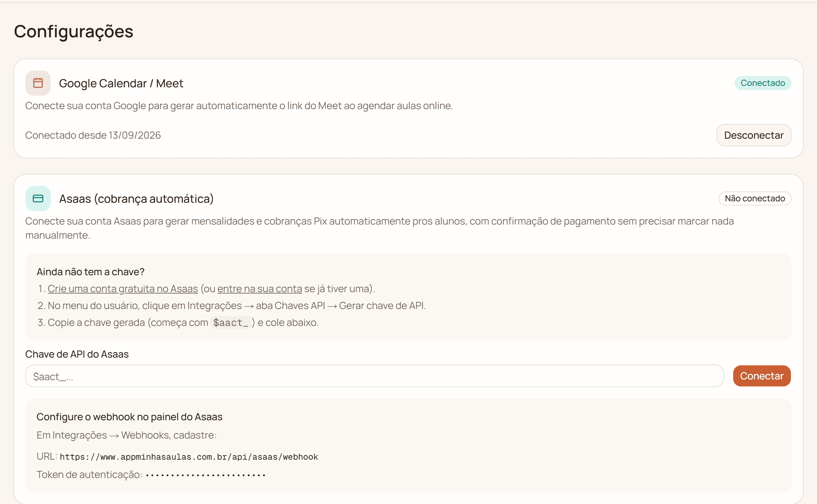Click the 'Asaas (cobrança automática)' title
Screen dimensions: 817x504
click(x=136, y=199)
